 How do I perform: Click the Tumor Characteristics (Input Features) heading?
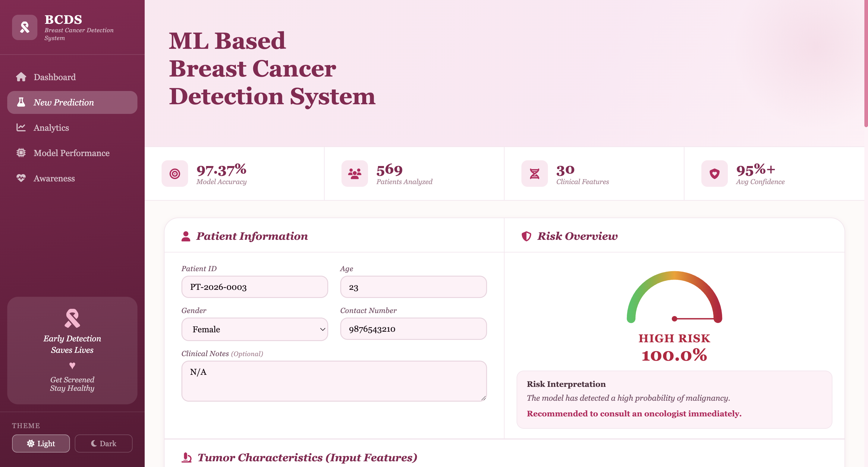(x=307, y=457)
